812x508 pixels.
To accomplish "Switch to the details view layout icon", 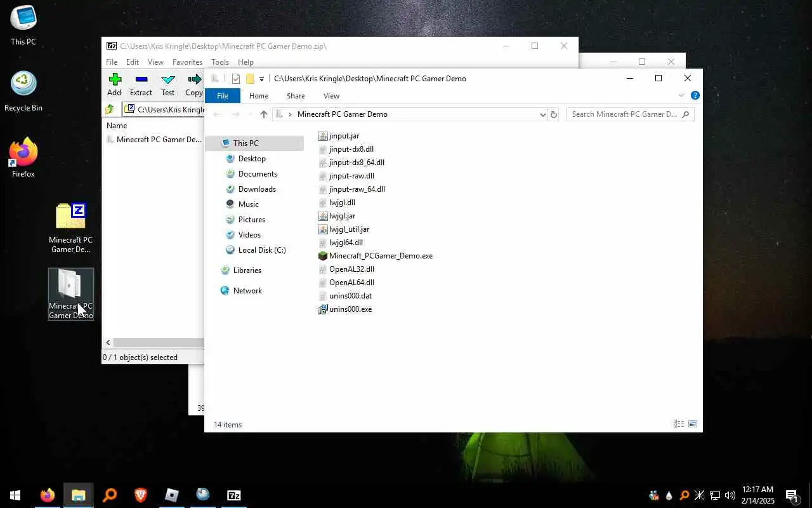I will click(x=678, y=424).
